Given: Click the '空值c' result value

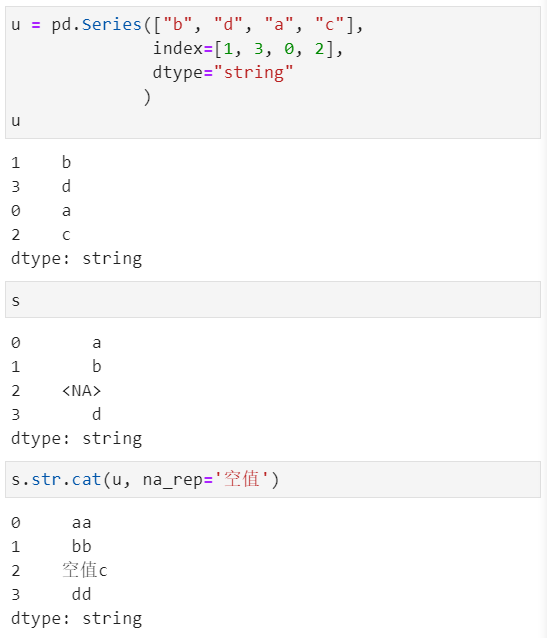Looking at the screenshot, I should (x=85, y=570).
